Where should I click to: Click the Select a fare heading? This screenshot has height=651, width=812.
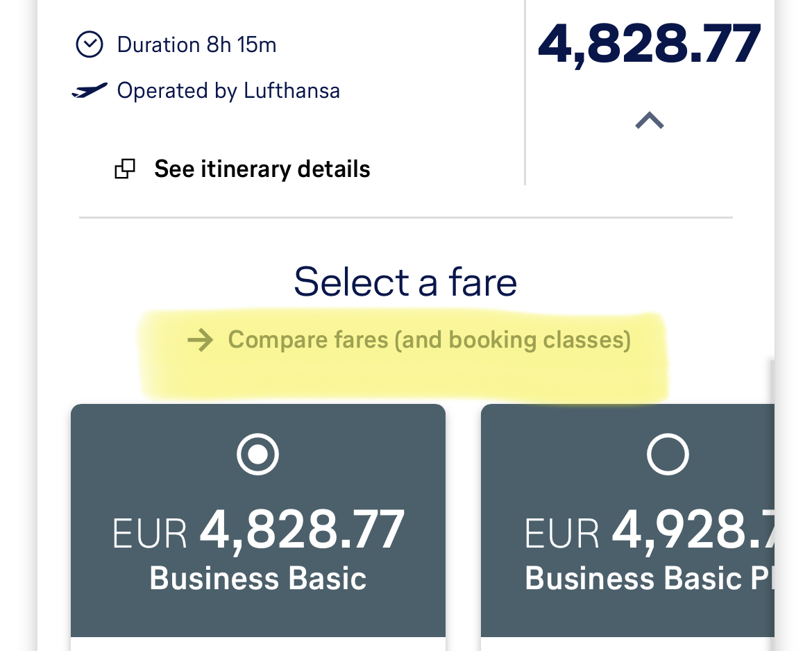[405, 282]
